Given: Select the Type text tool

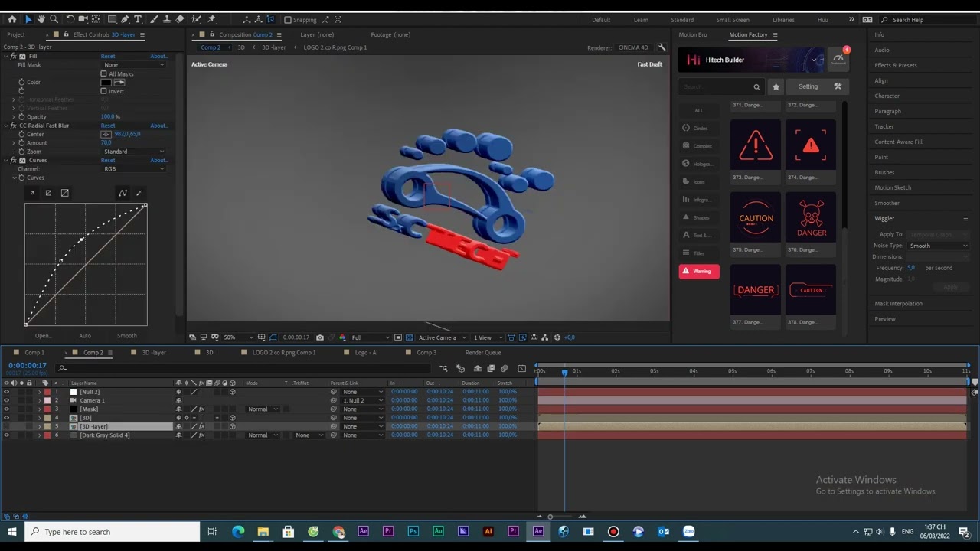Looking at the screenshot, I should click(138, 19).
